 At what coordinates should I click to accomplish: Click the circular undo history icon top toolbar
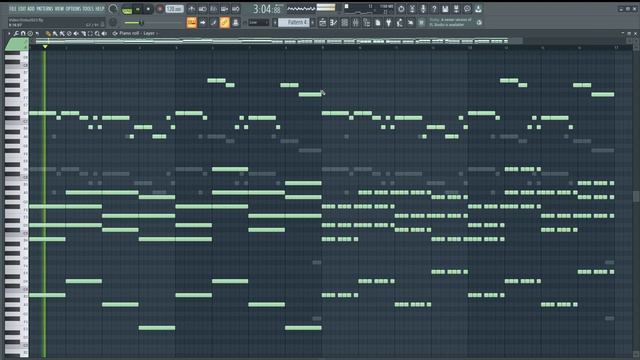pyautogui.click(x=401, y=9)
